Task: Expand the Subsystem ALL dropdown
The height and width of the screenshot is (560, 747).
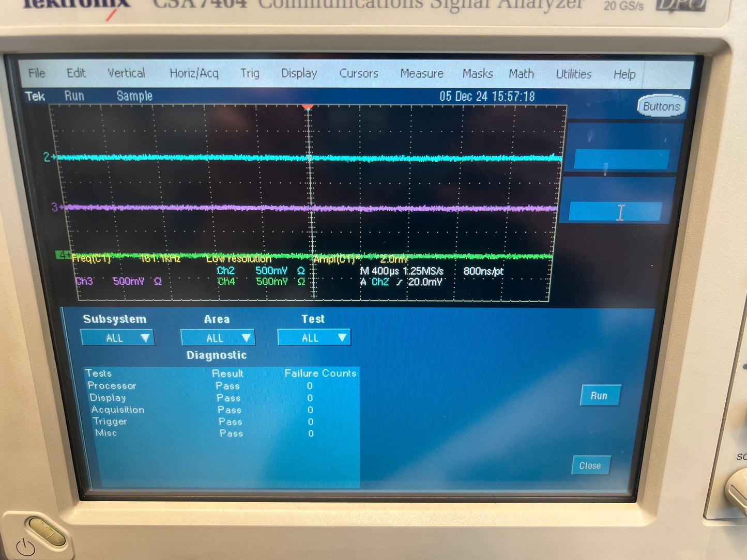Action: tap(117, 338)
